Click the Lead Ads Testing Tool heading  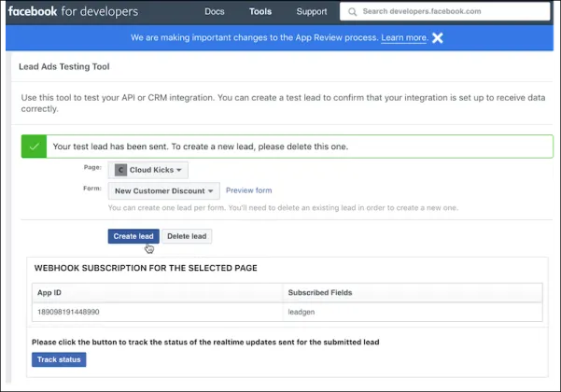point(64,66)
